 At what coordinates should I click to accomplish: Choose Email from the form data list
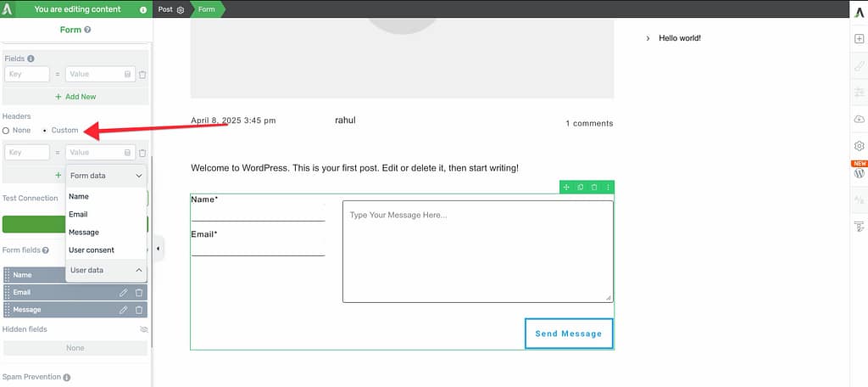click(78, 214)
